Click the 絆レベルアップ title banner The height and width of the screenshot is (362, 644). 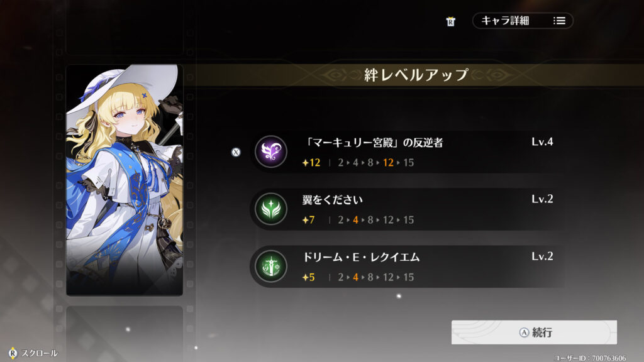416,75
